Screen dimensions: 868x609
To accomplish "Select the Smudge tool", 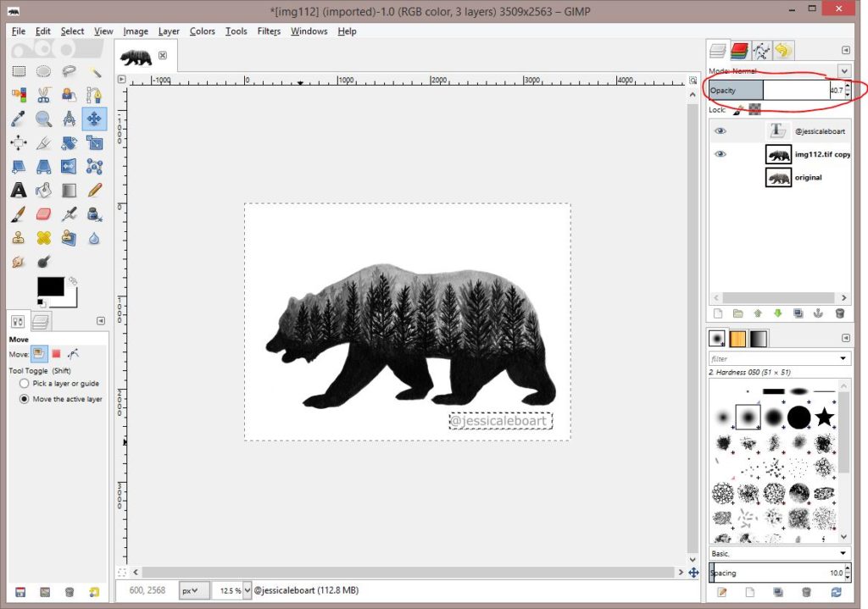I will pyautogui.click(x=19, y=262).
